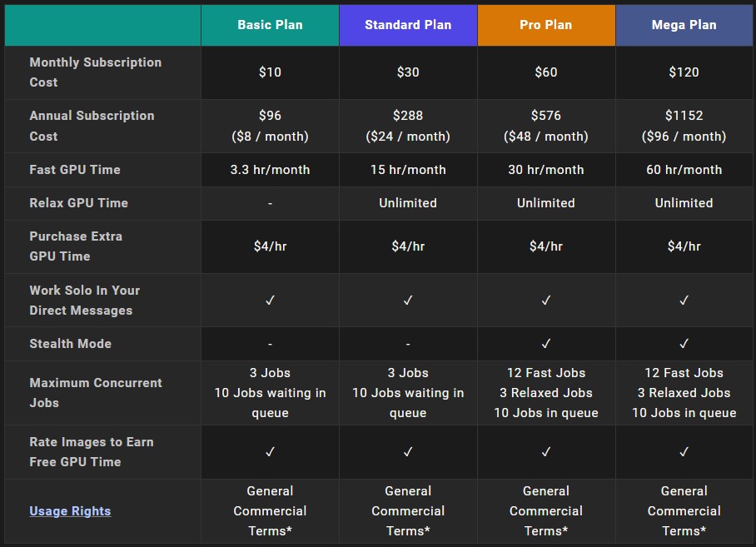Click Work Solo checkmark for Pro Plan
The image size is (756, 547).
(x=546, y=301)
